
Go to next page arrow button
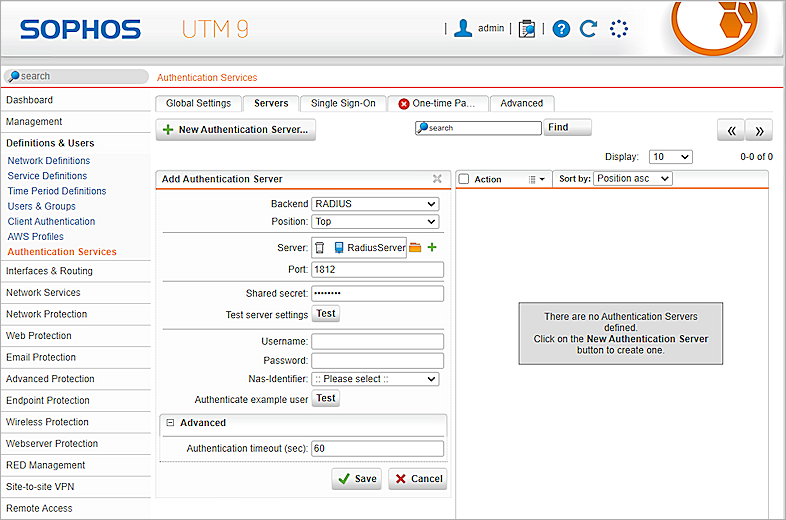point(759,130)
